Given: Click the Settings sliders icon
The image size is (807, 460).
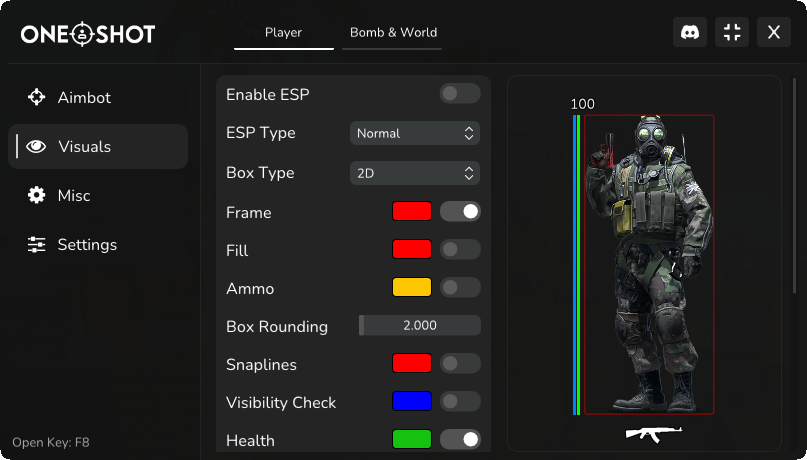Looking at the screenshot, I should pos(37,244).
